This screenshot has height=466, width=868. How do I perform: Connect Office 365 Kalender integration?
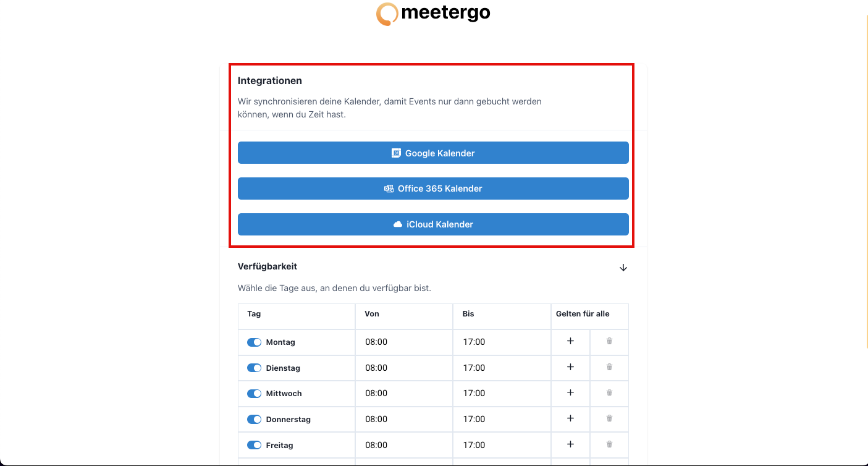pos(433,189)
